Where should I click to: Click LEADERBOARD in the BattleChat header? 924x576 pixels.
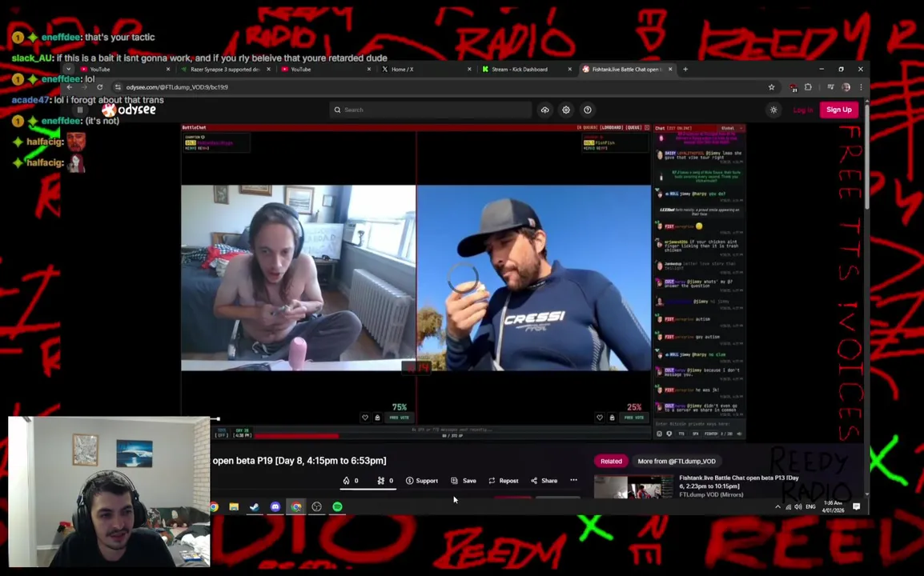click(x=612, y=127)
